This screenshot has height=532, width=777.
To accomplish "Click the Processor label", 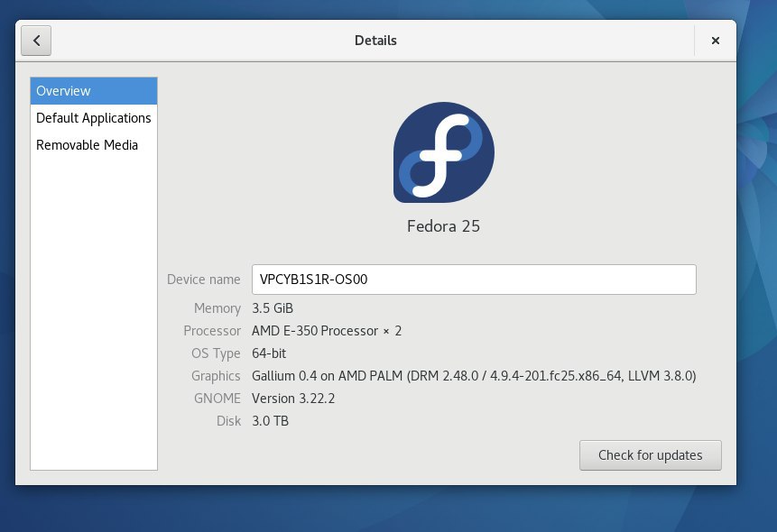I will tap(212, 331).
